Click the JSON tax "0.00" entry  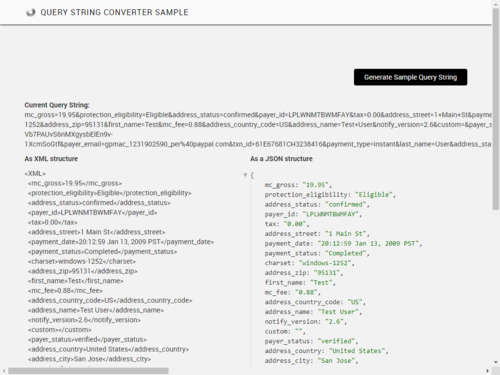tap(287, 224)
